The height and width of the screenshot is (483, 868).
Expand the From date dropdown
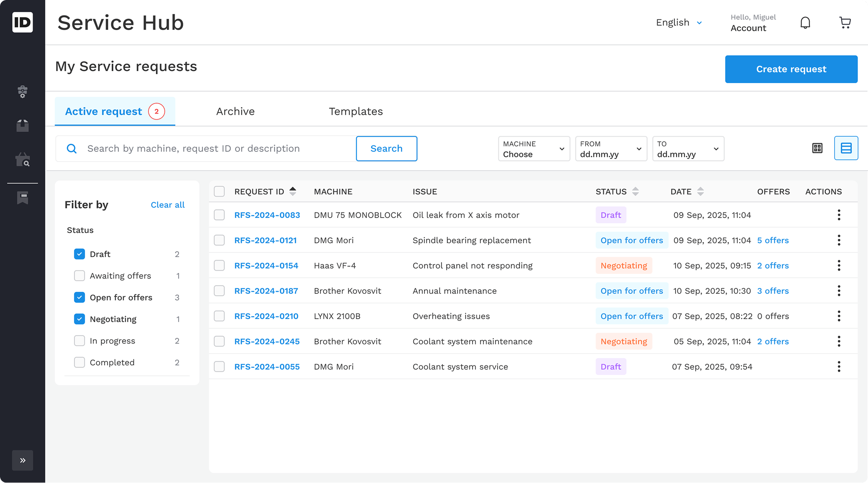(611, 149)
